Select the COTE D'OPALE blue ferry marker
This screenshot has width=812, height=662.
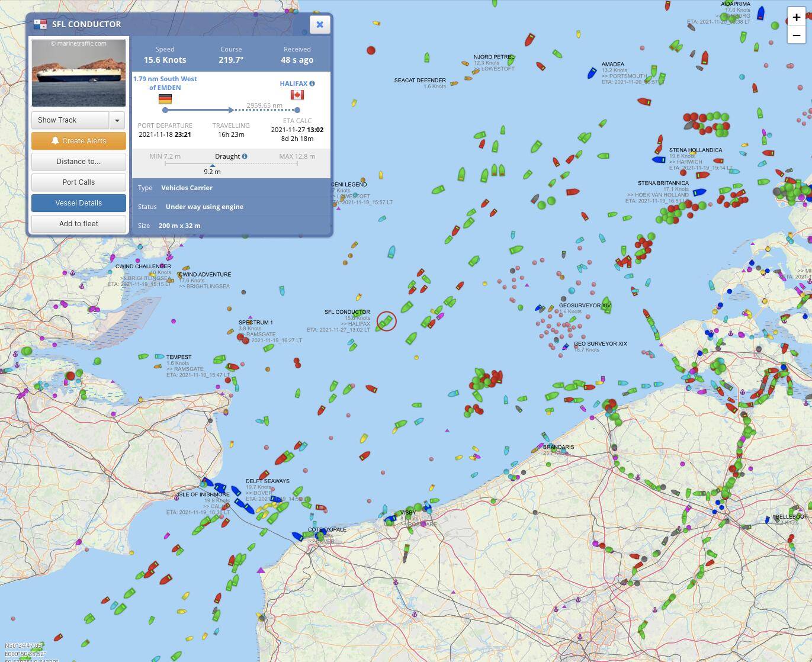coord(298,536)
